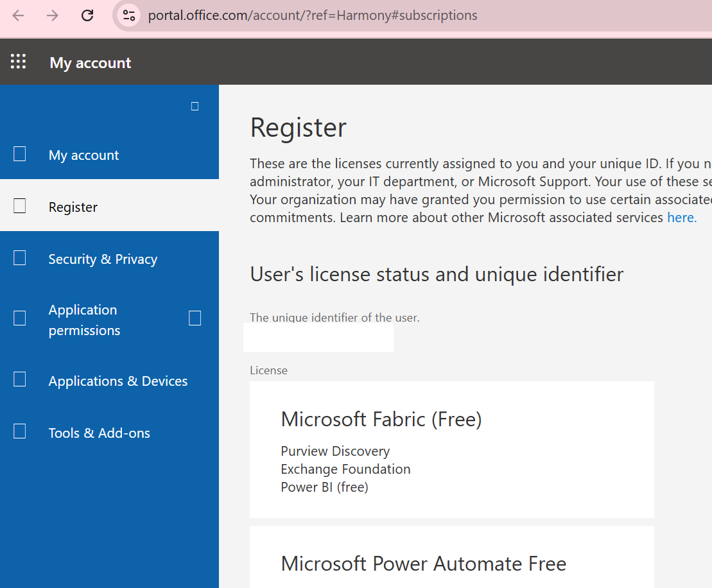
Task: Reload the page with the refresh icon
Action: point(87,15)
